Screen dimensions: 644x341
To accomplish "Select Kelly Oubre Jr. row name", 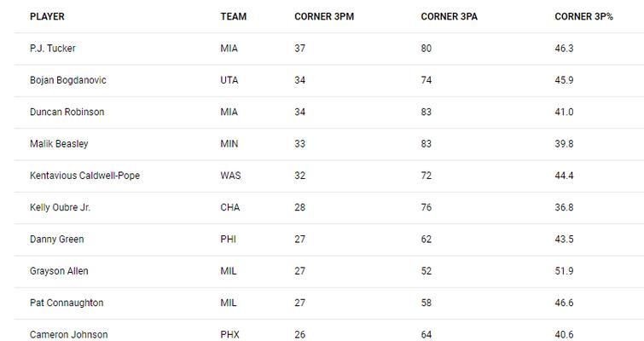I will tap(60, 207).
